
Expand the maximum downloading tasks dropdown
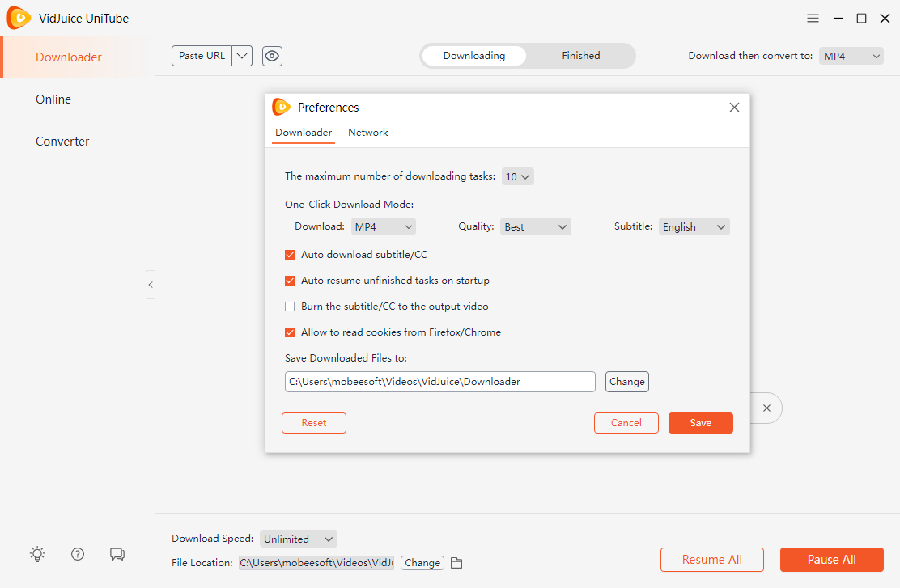click(517, 176)
